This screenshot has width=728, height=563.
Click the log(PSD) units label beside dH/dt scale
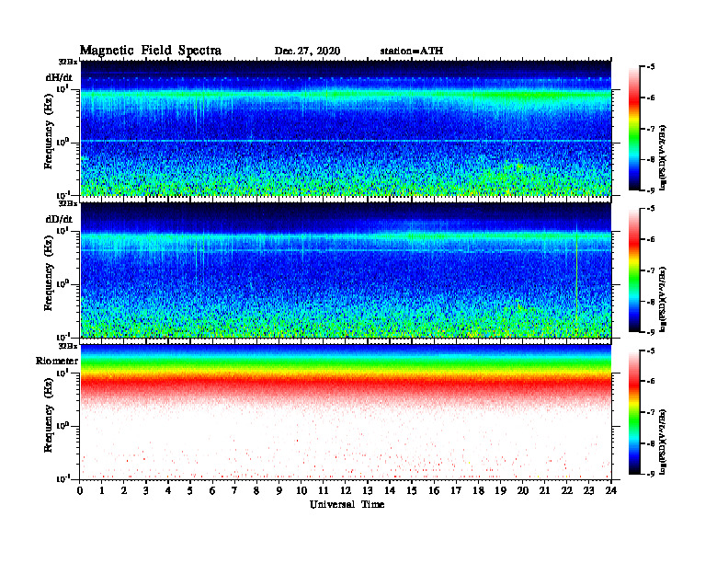[663, 157]
